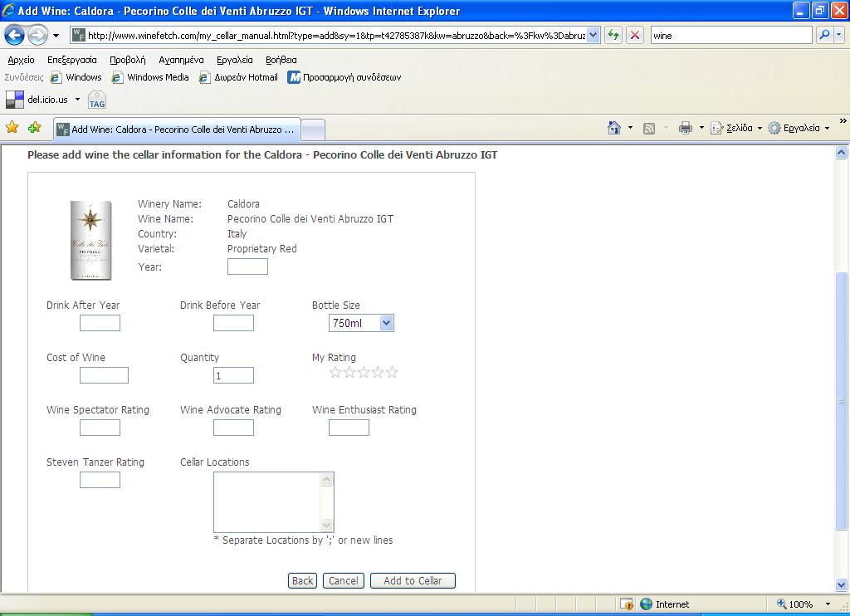The width and height of the screenshot is (850, 616).
Task: Rate the wine three stars
Action: point(364,372)
